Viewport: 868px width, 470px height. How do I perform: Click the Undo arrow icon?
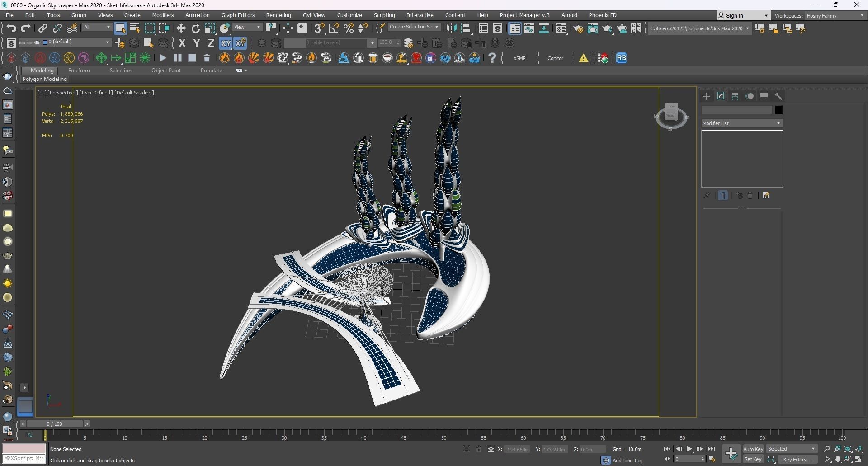tap(11, 28)
